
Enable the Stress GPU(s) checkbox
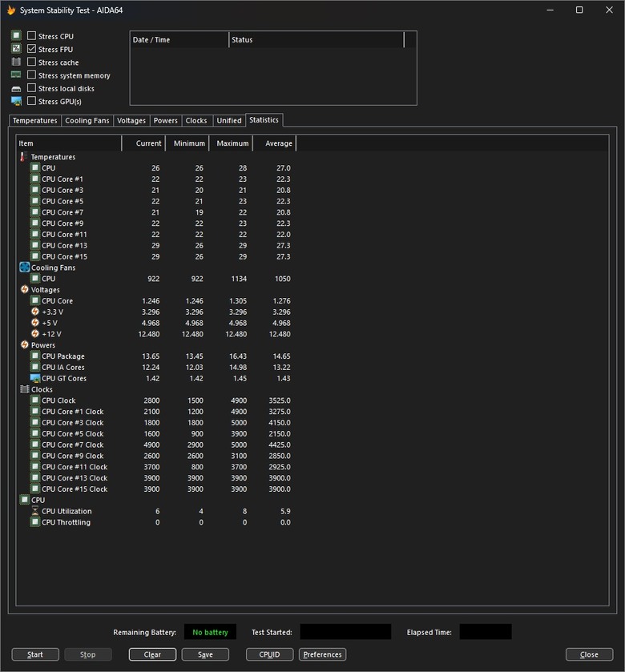click(x=31, y=102)
